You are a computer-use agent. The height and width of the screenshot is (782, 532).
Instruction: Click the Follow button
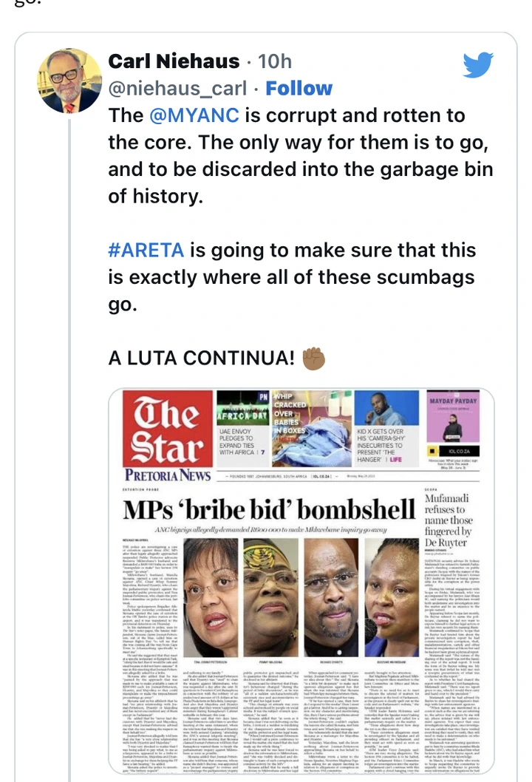(x=299, y=88)
